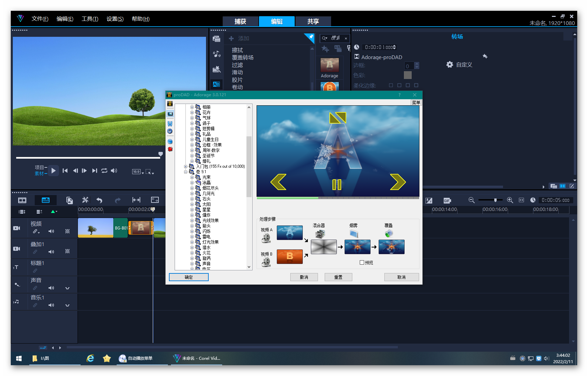Go to next effect with right yellow arrow
The height and width of the screenshot is (376, 588).
(398, 182)
